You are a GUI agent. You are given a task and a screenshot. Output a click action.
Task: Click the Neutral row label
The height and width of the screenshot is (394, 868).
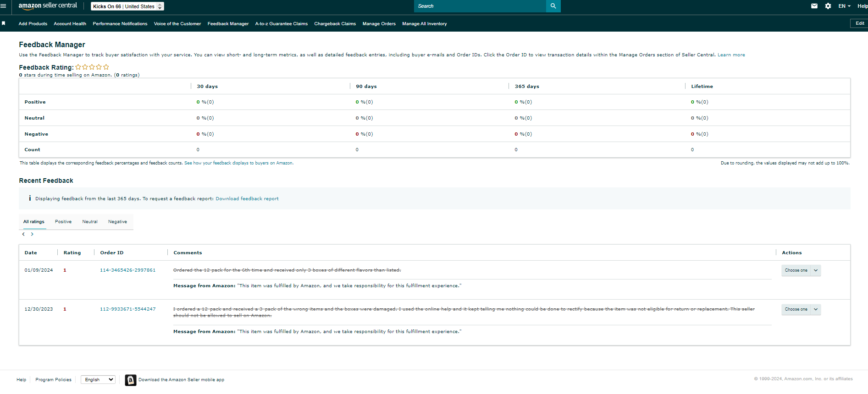(34, 118)
